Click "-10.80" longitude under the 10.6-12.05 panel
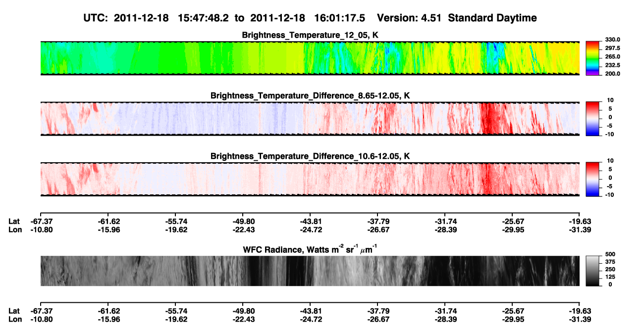The height and width of the screenshot is (330, 644). (x=41, y=230)
